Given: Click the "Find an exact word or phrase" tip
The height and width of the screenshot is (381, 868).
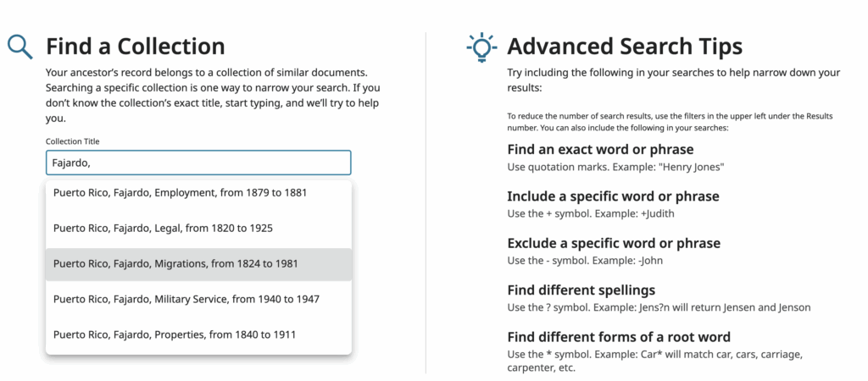Looking at the screenshot, I should point(600,150).
